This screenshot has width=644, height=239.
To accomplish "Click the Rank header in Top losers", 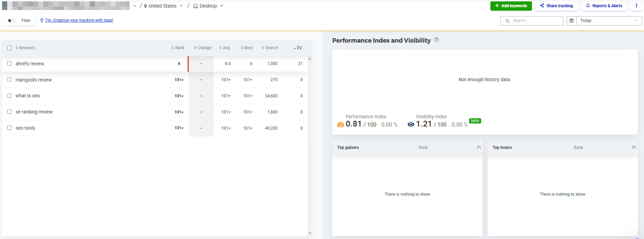I will click(578, 148).
